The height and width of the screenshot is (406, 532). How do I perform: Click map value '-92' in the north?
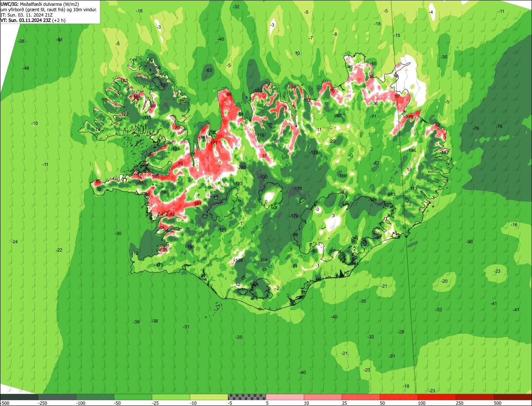click(338, 116)
